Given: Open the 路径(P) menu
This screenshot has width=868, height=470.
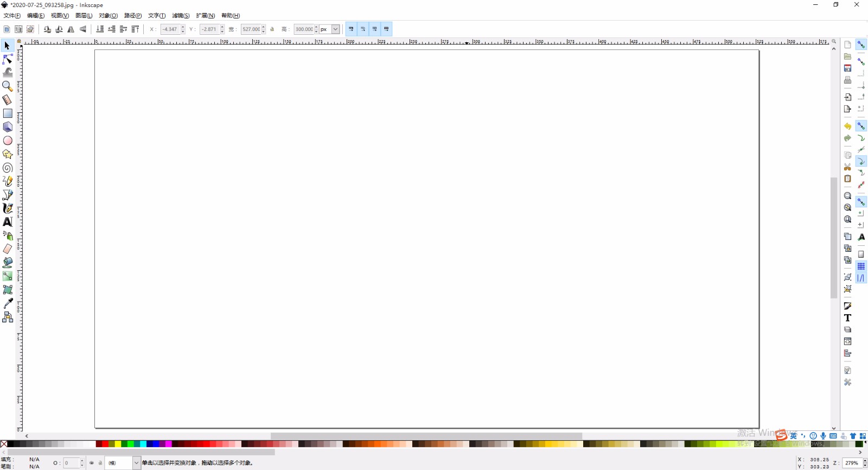Looking at the screenshot, I should point(133,16).
